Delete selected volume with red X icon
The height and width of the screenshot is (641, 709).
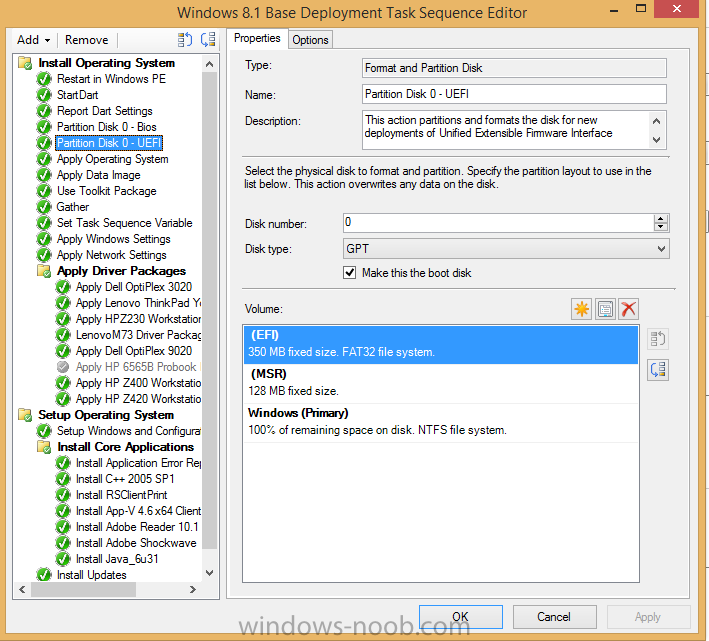pos(629,310)
